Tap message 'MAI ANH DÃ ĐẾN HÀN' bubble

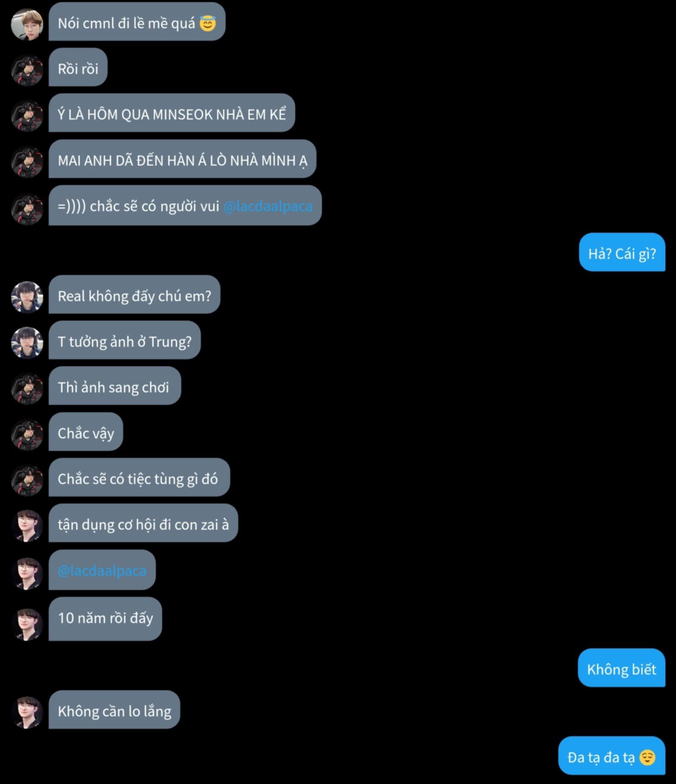click(182, 159)
